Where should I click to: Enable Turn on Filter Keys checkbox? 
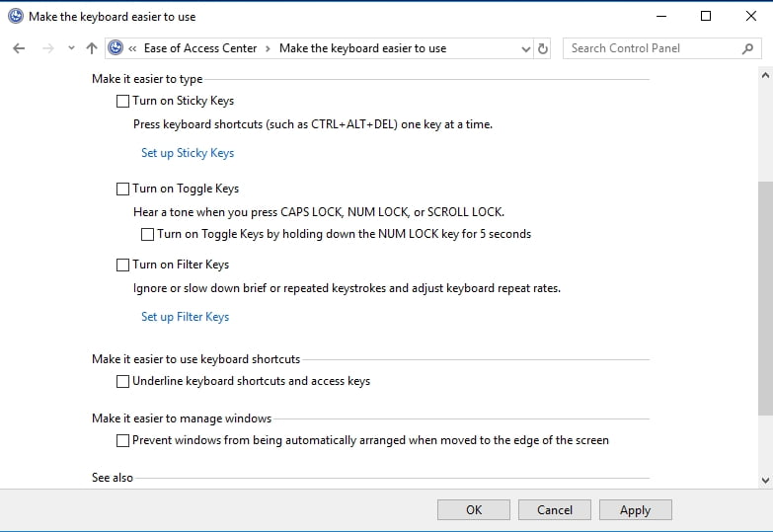click(122, 265)
